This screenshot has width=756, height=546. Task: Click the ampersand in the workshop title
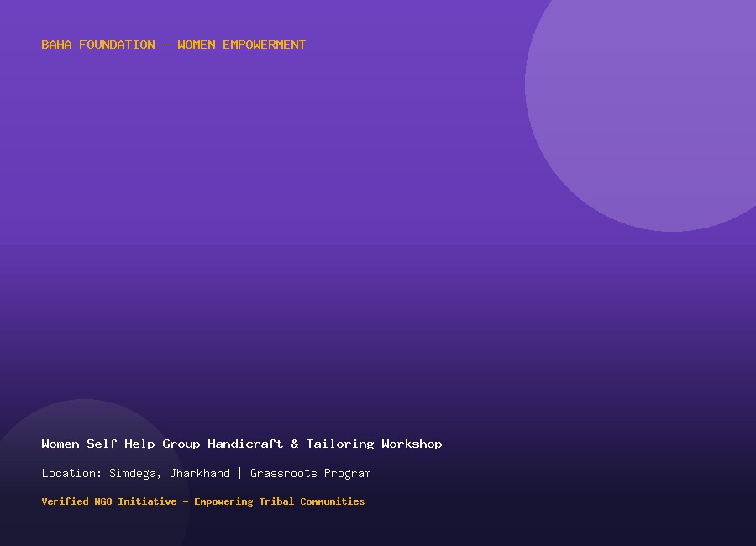295,444
